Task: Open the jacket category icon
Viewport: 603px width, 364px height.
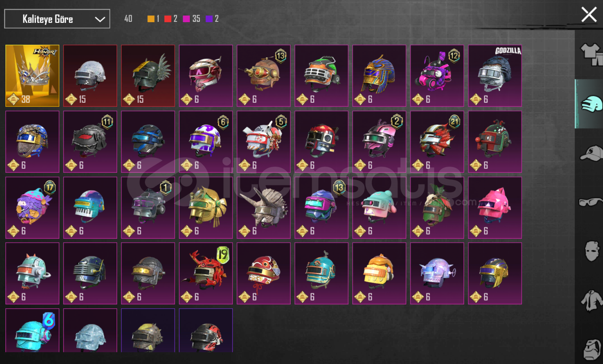Action: 591,300
